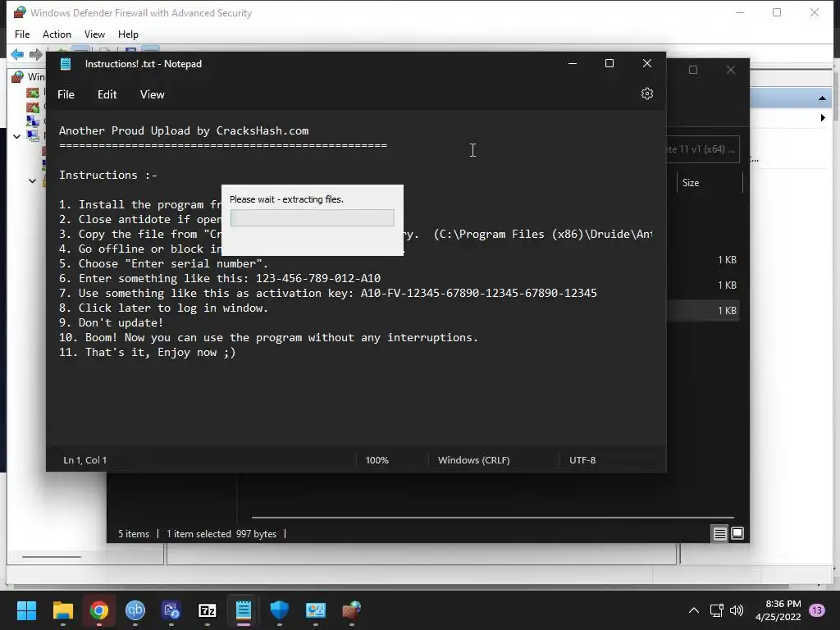The image size is (840, 630).
Task: Click the extracting files progress bar
Action: click(313, 217)
